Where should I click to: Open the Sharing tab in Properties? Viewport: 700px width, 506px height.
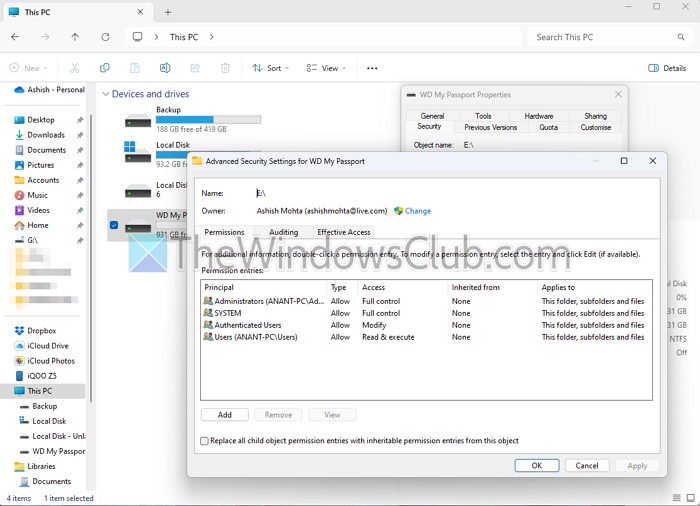pos(596,116)
